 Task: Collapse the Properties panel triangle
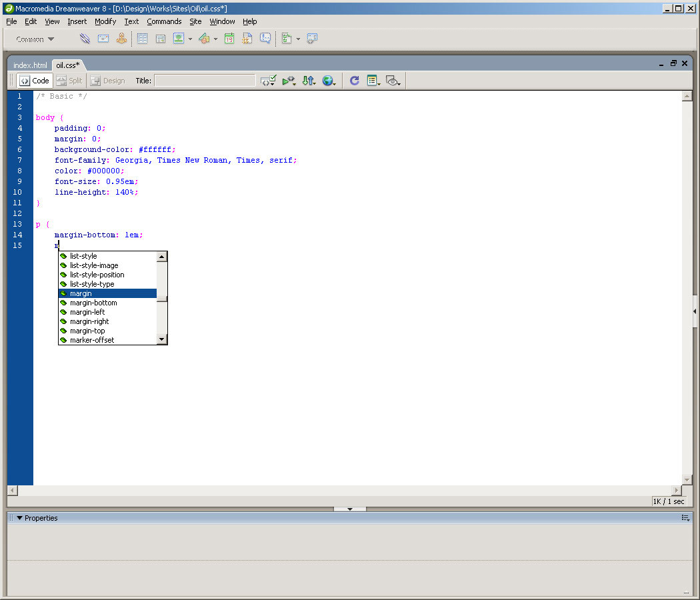point(19,518)
